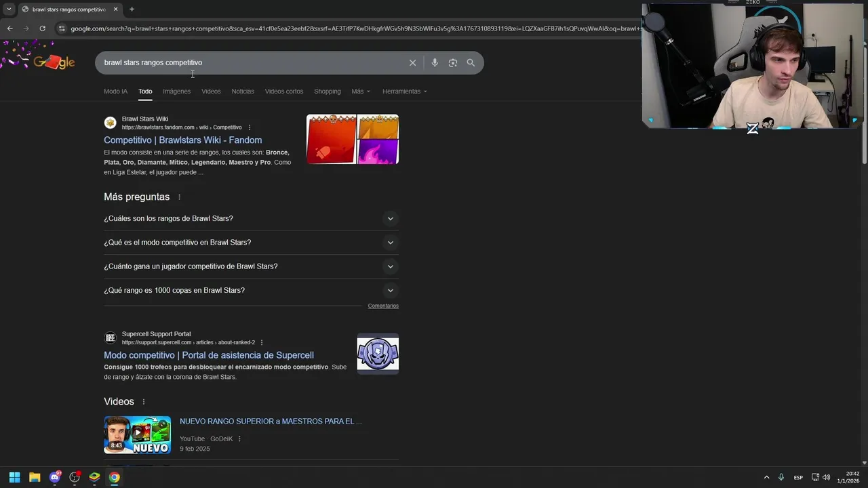The image size is (868, 488).
Task: Click brawlstars.fandom.com URL breadcrumb
Action: (182, 127)
